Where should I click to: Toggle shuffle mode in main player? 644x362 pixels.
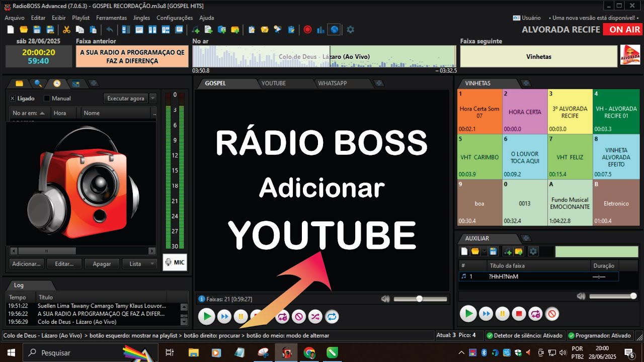[x=315, y=316]
